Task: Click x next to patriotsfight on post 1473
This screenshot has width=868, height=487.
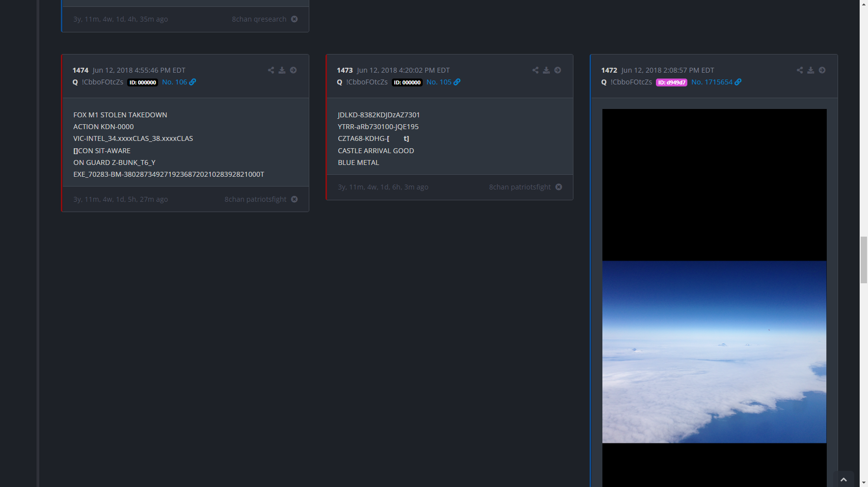Action: [x=559, y=187]
